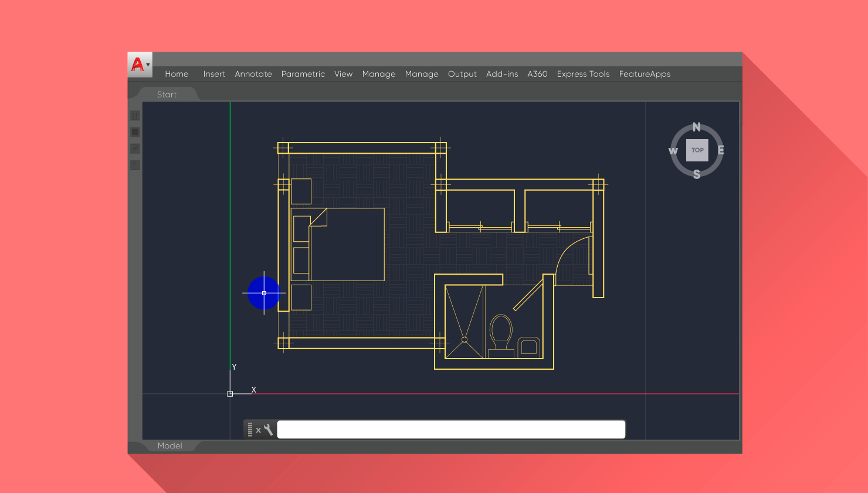Click inside the command input field
This screenshot has height=493, width=868.
(x=452, y=429)
